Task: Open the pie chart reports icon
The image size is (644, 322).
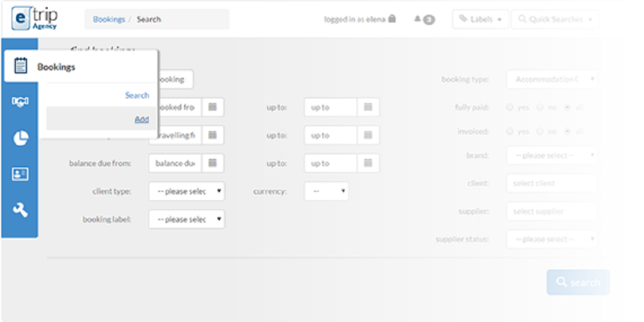Action: (x=21, y=138)
